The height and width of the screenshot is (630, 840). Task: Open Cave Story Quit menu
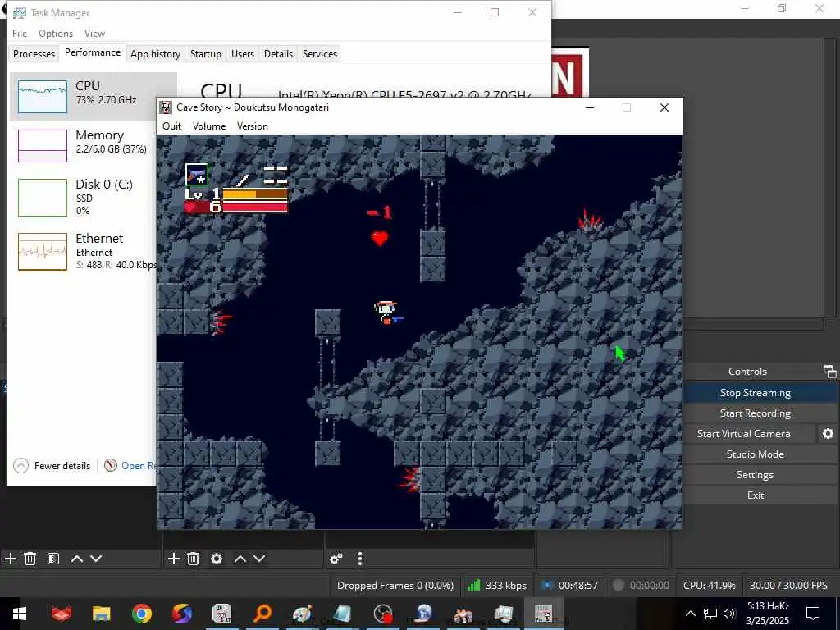[x=172, y=126]
